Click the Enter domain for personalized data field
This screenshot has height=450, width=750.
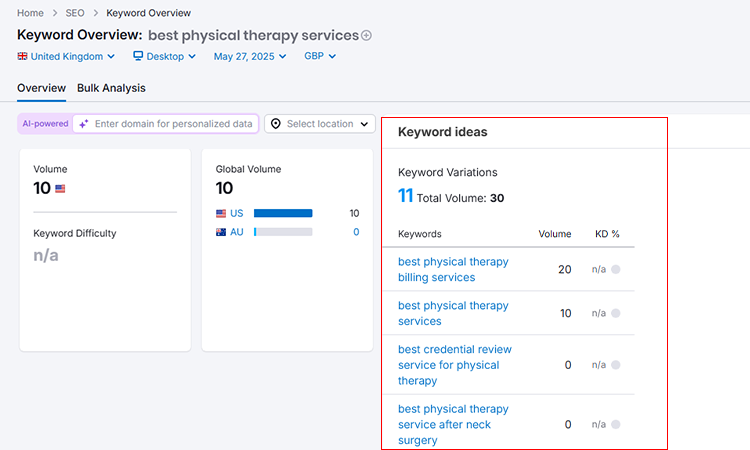pos(166,124)
